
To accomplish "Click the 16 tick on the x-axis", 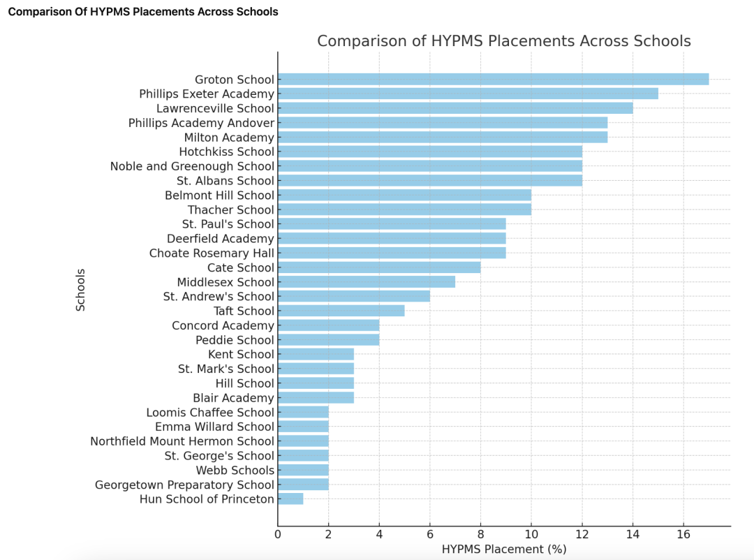I will click(x=683, y=535).
